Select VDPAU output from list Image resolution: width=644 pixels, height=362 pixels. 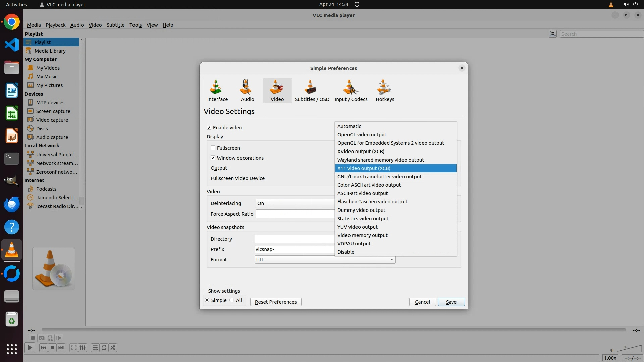tap(354, 244)
